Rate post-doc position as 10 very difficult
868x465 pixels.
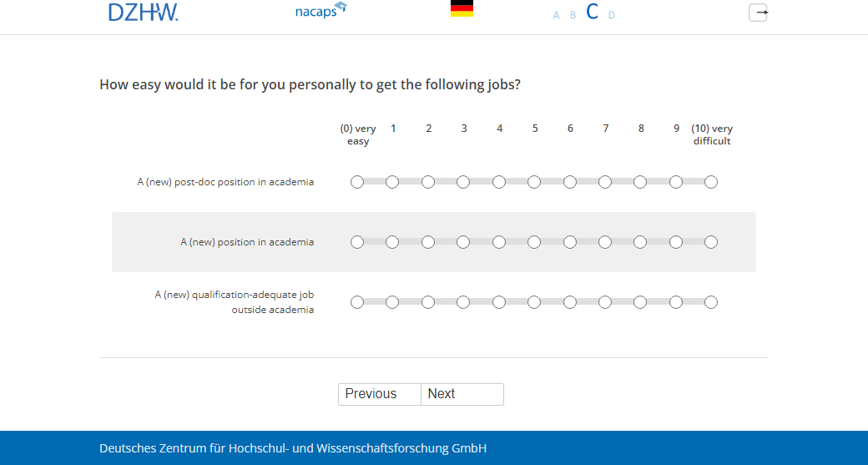(711, 182)
